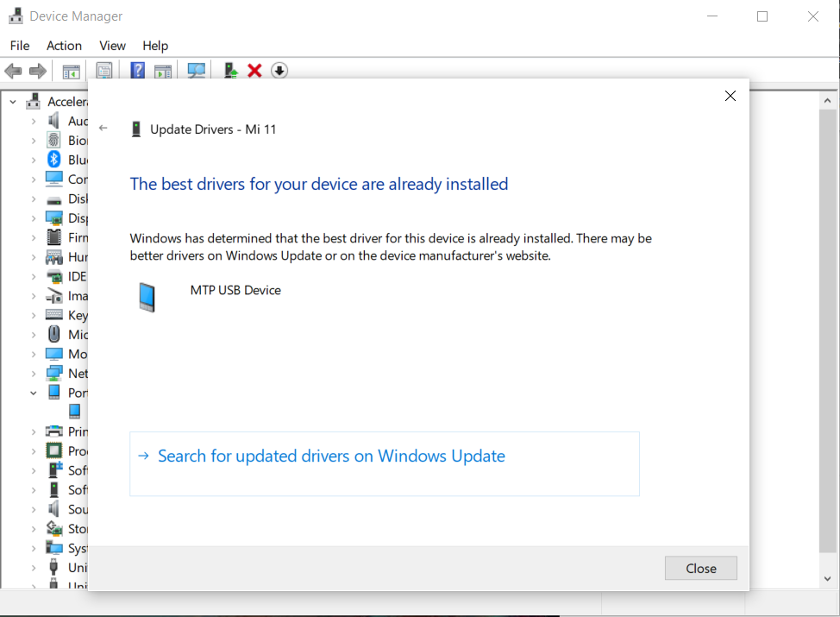840x617 pixels.
Task: Select the Network adapters category icon
Action: tap(54, 373)
